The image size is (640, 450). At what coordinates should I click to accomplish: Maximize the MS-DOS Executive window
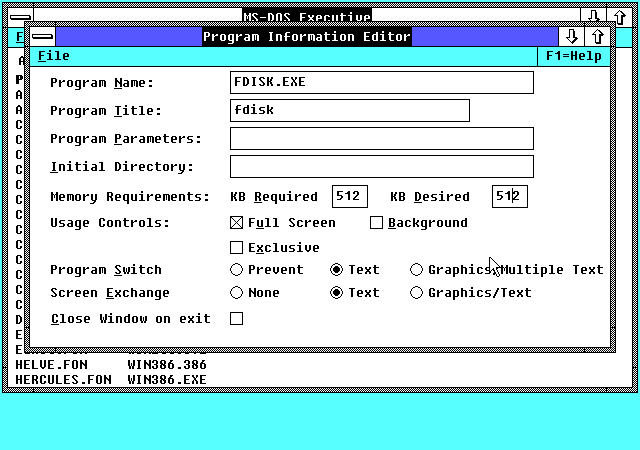click(x=620, y=17)
